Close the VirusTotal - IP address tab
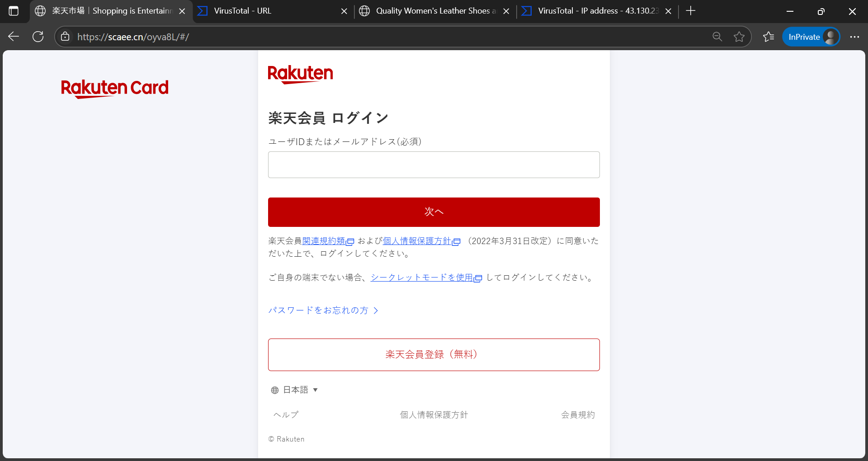Viewport: 868px width, 461px height. coord(668,11)
